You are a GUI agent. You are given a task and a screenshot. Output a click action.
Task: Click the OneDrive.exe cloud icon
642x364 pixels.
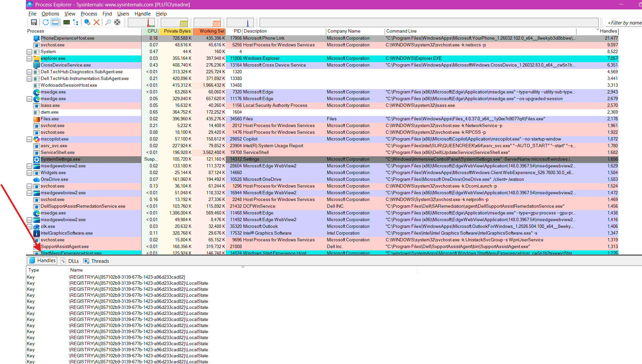(37, 179)
